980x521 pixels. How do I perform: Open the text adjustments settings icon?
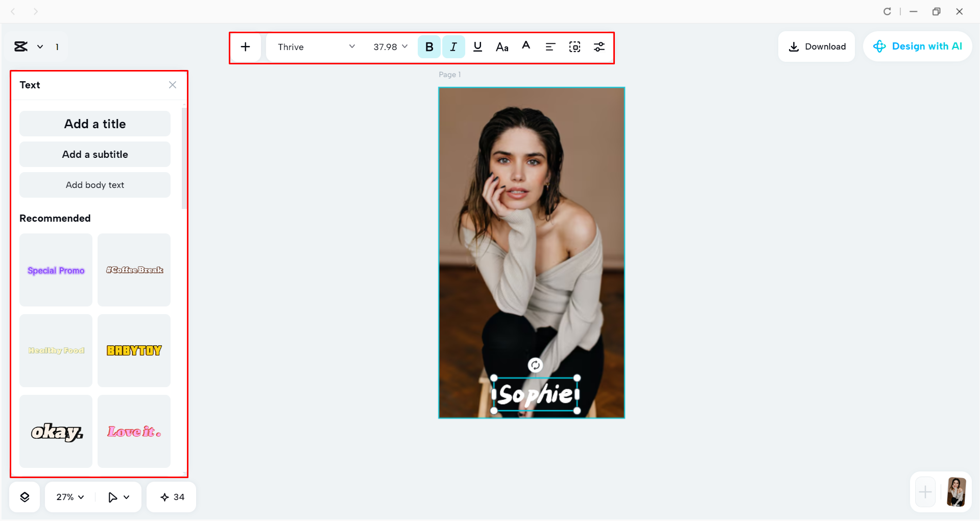point(599,46)
